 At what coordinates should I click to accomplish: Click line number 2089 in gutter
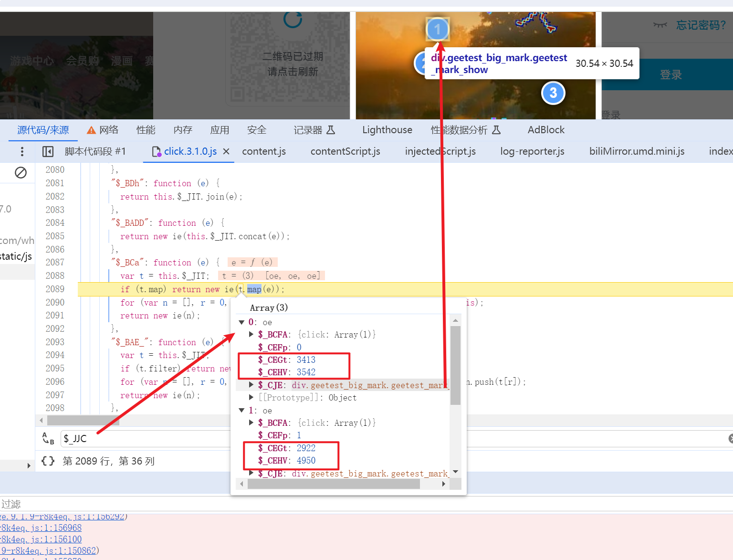click(x=55, y=289)
